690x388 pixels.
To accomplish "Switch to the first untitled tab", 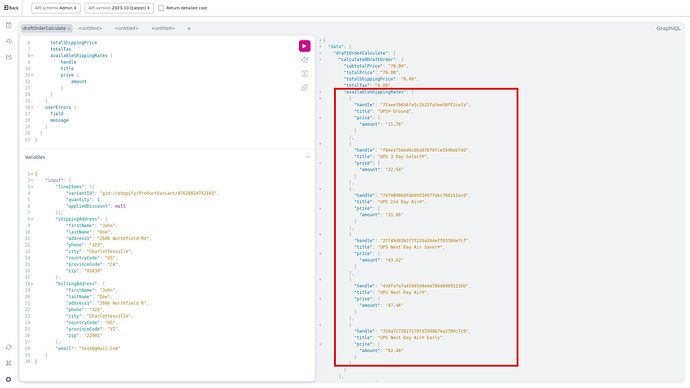I will 90,28.
